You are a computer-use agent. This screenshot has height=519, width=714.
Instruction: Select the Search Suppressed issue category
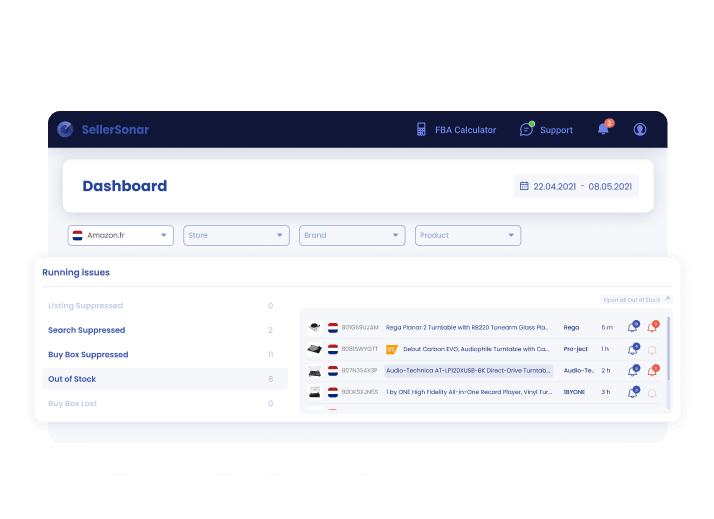pos(87,330)
